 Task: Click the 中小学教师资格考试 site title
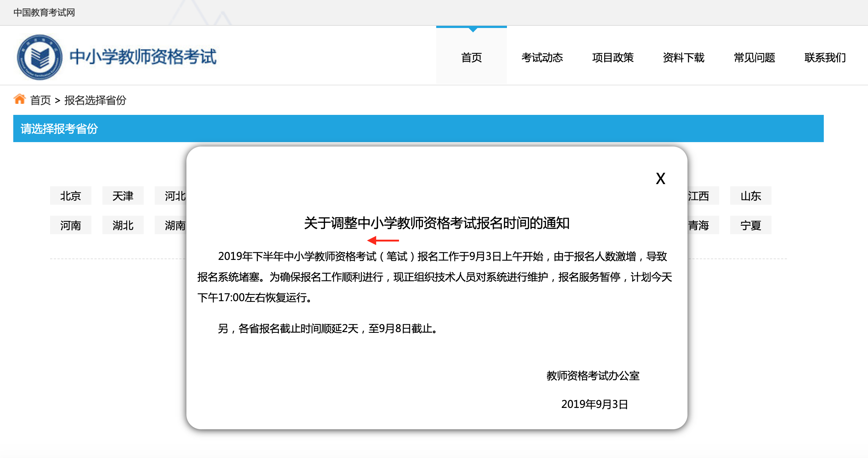click(x=143, y=57)
